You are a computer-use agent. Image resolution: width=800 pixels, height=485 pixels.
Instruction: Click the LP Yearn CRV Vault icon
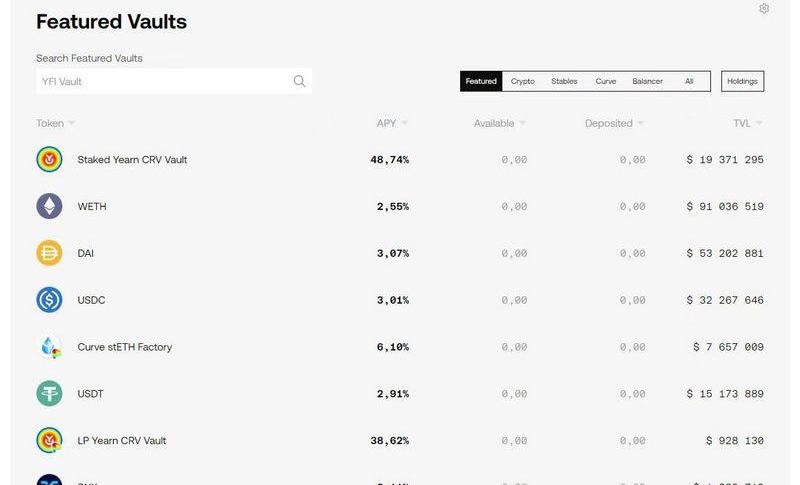click(x=49, y=441)
